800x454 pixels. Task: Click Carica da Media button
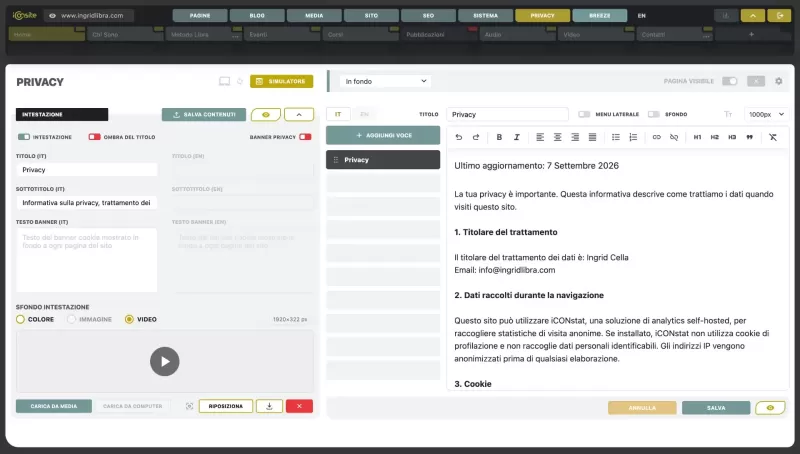coord(54,406)
